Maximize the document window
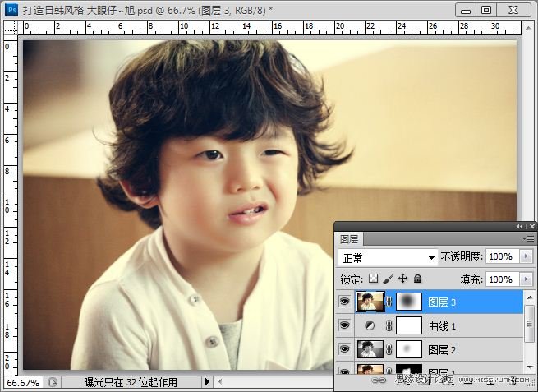Screen dimensions: 538x392 click(486, 11)
